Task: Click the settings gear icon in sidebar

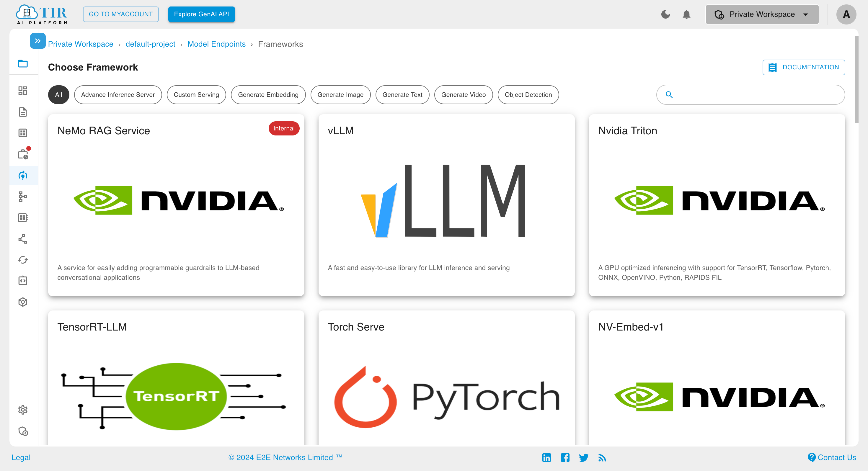Action: (23, 410)
